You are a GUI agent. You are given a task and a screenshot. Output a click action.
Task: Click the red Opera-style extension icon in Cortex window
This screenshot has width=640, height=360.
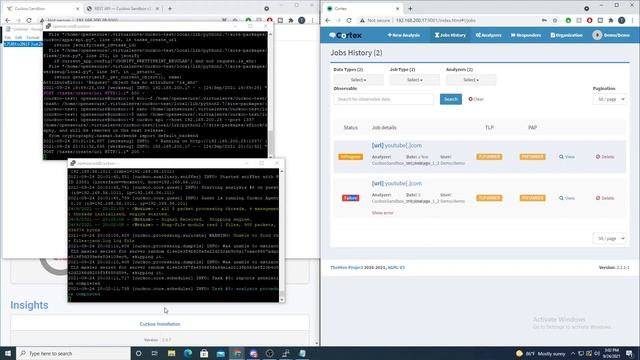pyautogui.click(x=589, y=20)
